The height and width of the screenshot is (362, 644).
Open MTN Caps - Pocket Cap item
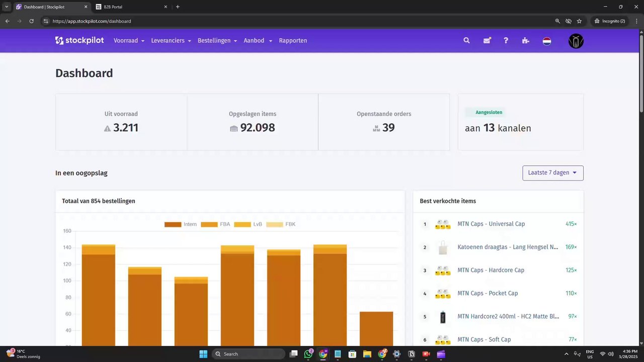[488, 293]
